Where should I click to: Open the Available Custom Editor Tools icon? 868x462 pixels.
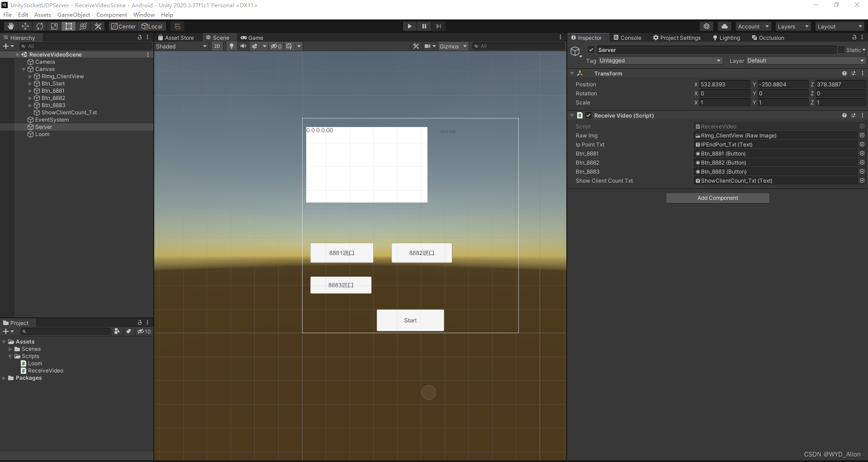tap(98, 26)
